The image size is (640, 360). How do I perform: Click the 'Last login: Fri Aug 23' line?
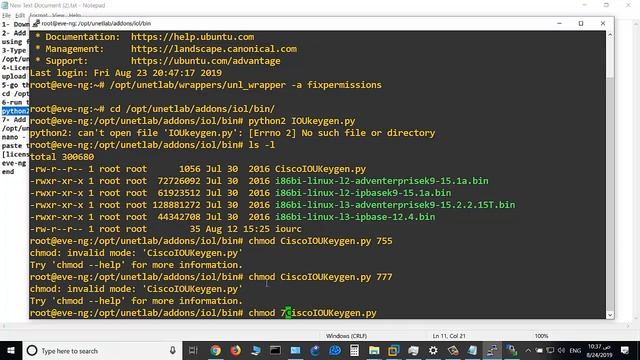click(126, 73)
